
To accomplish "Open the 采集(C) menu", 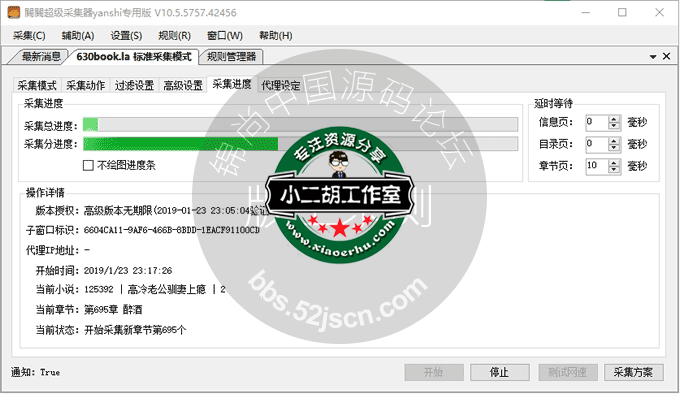I will (29, 36).
